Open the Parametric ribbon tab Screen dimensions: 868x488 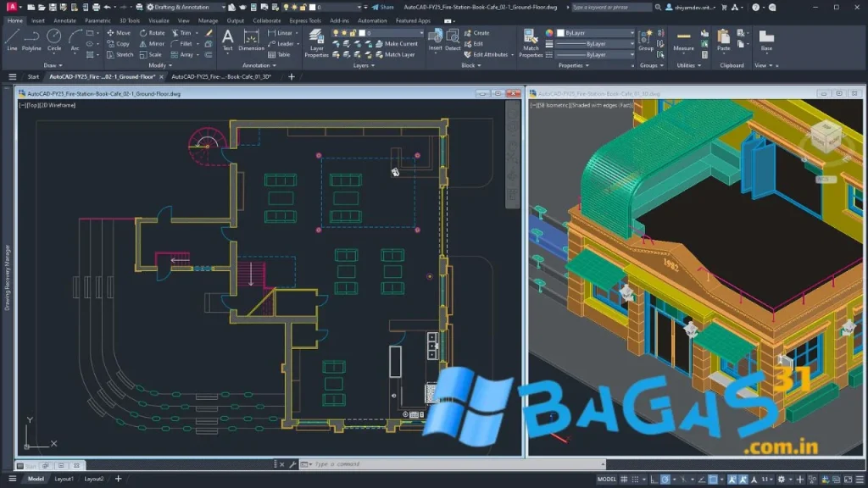point(98,20)
